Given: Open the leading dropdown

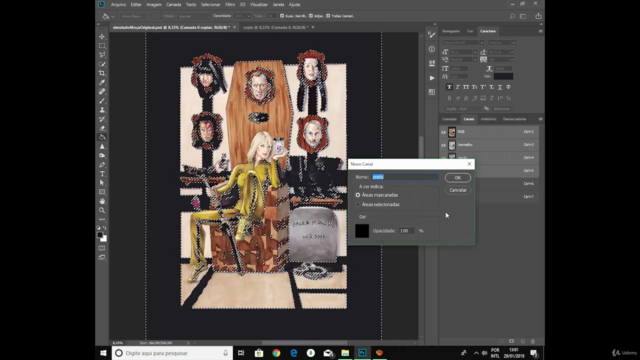Looking at the screenshot, I should pyautogui.click(x=511, y=52).
